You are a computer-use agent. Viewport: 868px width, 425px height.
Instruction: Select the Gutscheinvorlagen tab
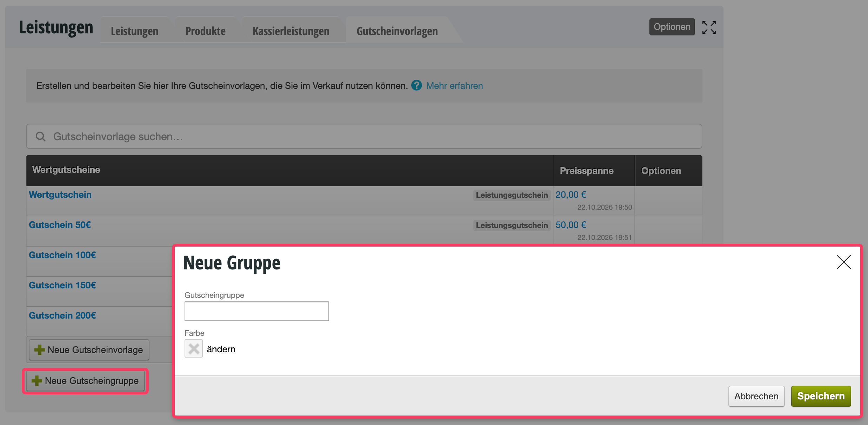[x=397, y=31]
